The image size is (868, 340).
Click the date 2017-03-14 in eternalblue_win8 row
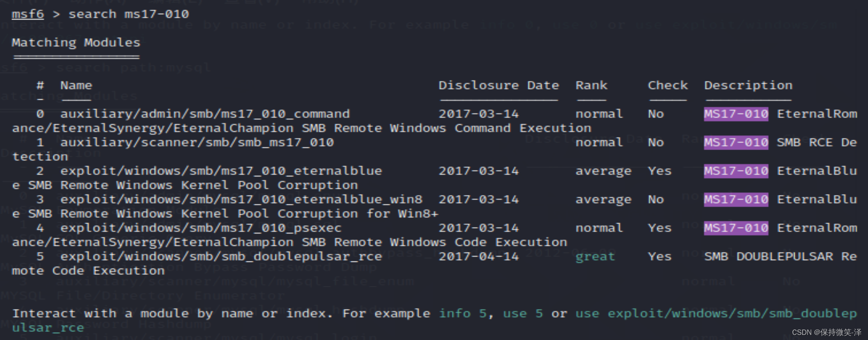pos(479,199)
